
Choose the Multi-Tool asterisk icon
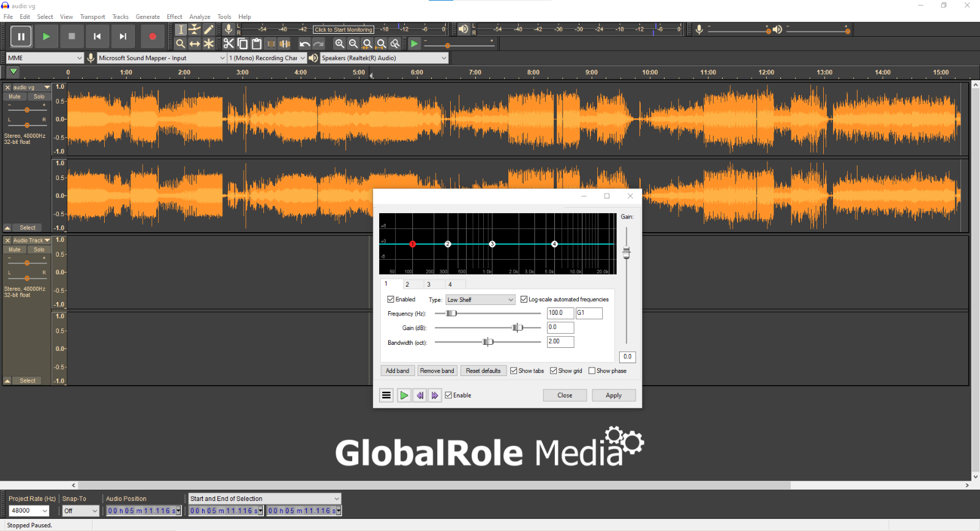(209, 43)
